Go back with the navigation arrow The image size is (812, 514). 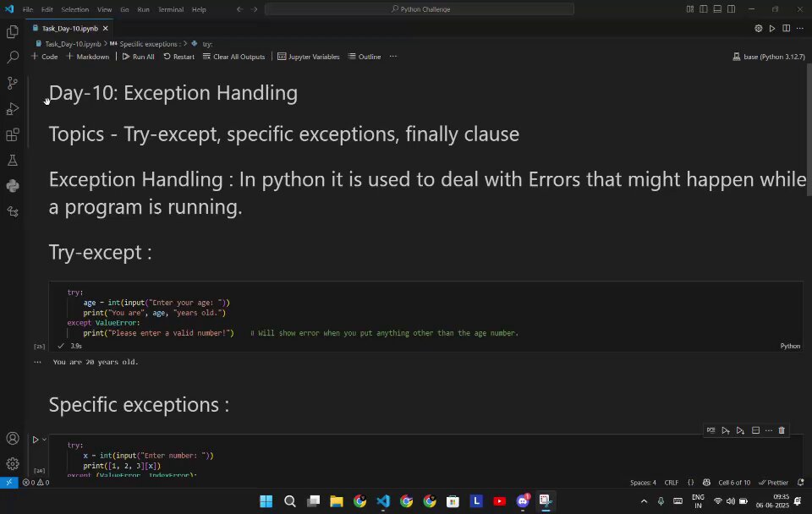pyautogui.click(x=239, y=9)
